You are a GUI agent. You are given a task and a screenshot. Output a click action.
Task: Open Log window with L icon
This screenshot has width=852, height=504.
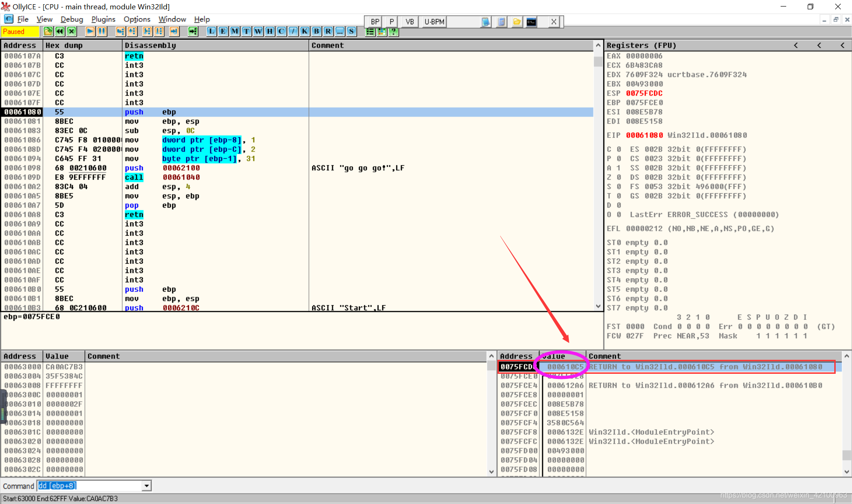(x=212, y=31)
